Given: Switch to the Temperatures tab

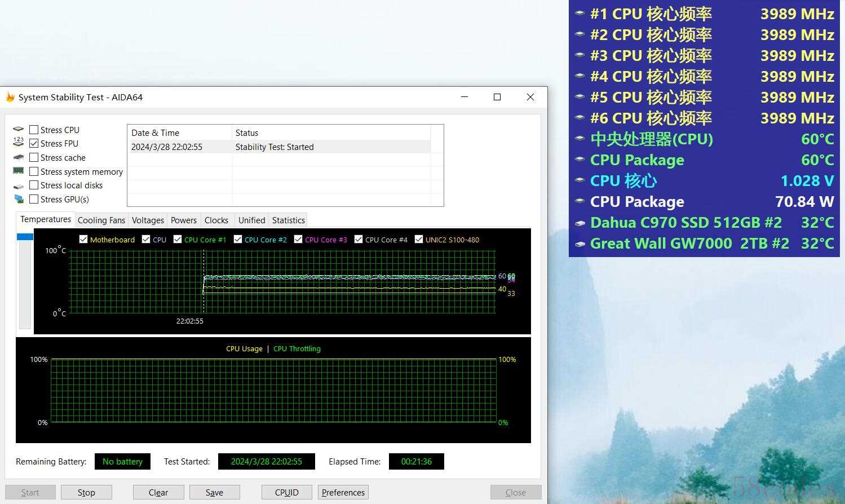Looking at the screenshot, I should click(x=46, y=219).
